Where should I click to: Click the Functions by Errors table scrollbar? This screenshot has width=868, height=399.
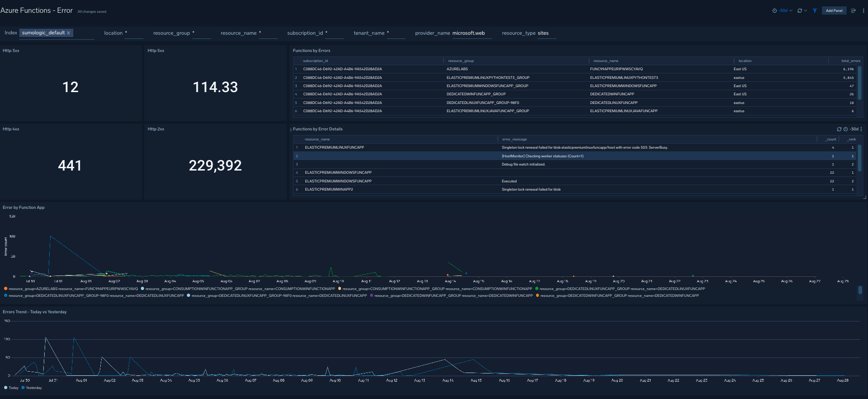(x=860, y=83)
